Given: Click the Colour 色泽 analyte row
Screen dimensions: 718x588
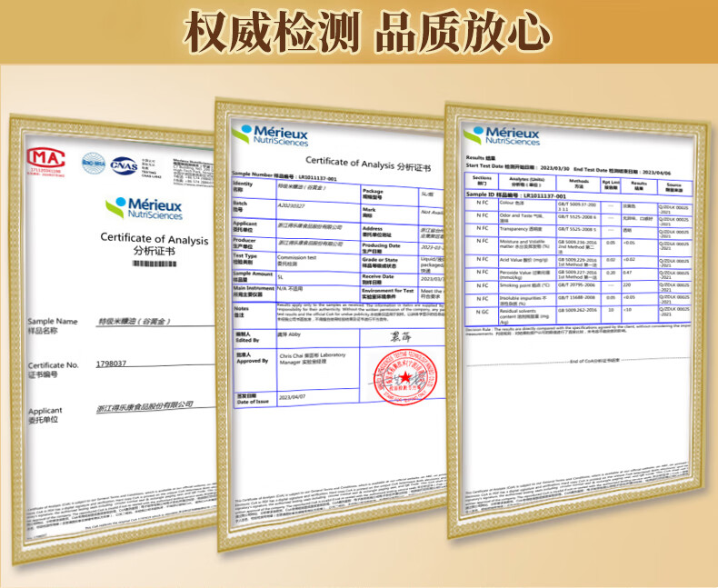Looking at the screenshot, I should point(578,205).
